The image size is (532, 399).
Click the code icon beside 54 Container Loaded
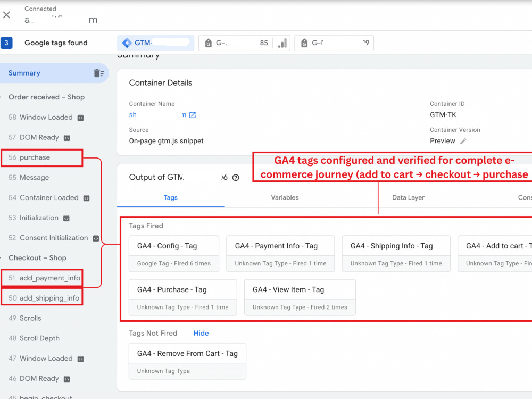click(x=87, y=198)
